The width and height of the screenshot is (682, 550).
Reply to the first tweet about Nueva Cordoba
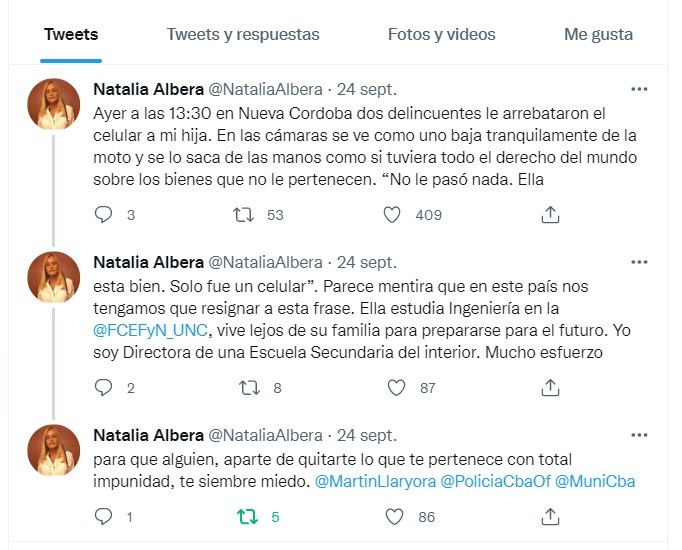pyautogui.click(x=103, y=214)
